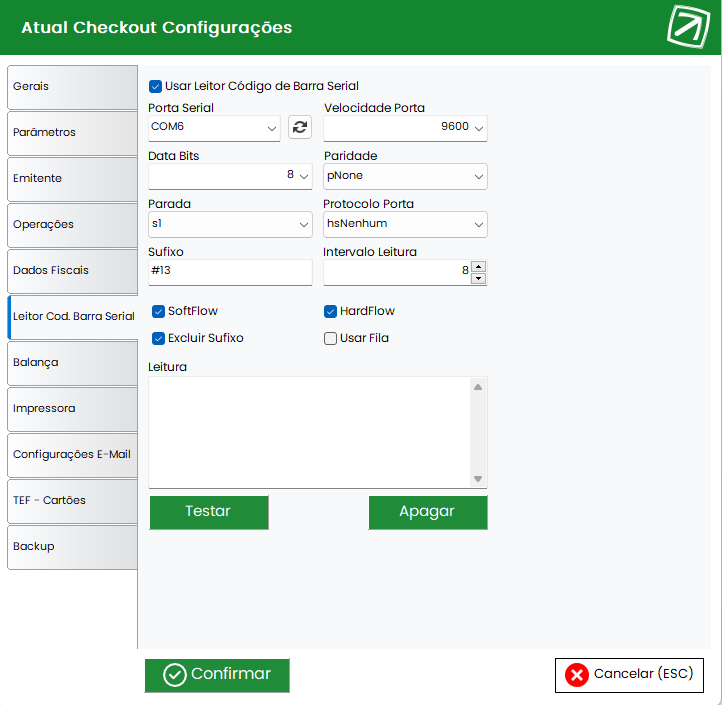Toggle the SoftFlow checkbox
This screenshot has height=705, width=722.
click(158, 312)
